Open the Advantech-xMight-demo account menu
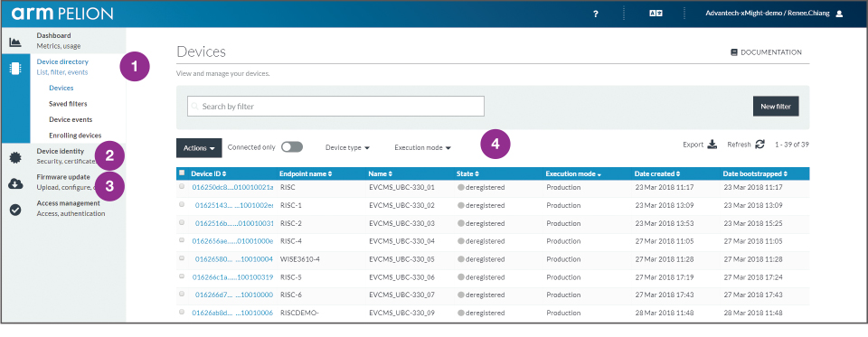The image size is (868, 337). tap(768, 14)
